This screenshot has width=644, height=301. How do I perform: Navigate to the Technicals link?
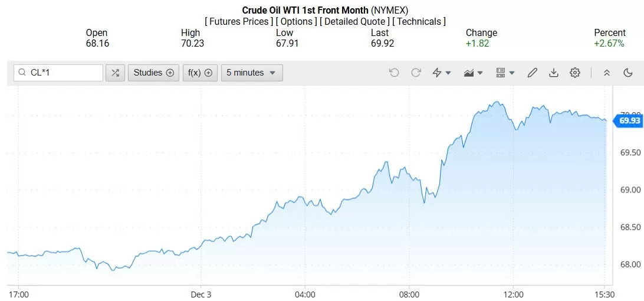419,21
